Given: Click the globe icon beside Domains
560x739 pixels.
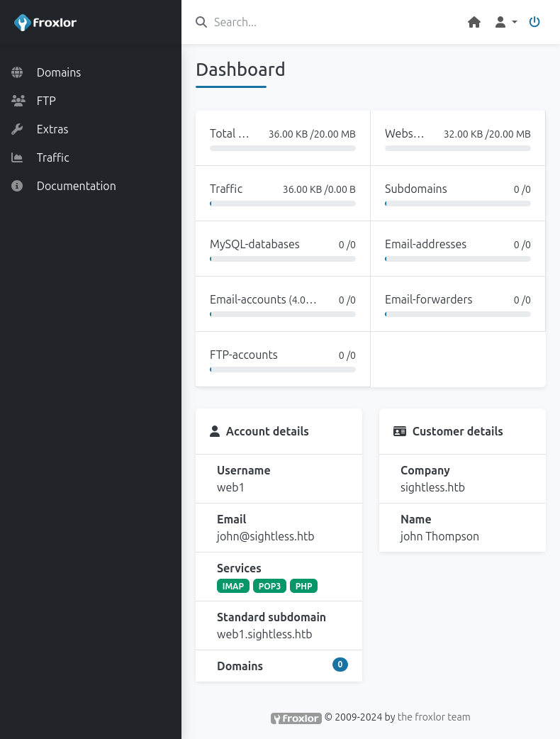Looking at the screenshot, I should [18, 72].
